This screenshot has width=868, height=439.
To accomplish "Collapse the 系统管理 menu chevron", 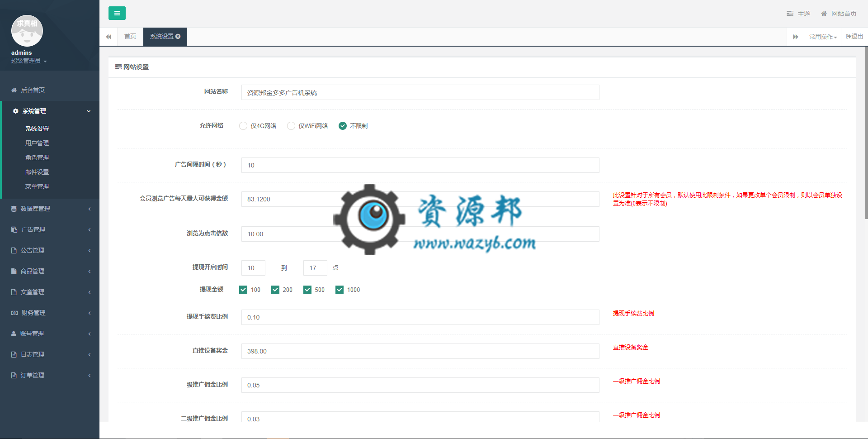I will click(89, 111).
